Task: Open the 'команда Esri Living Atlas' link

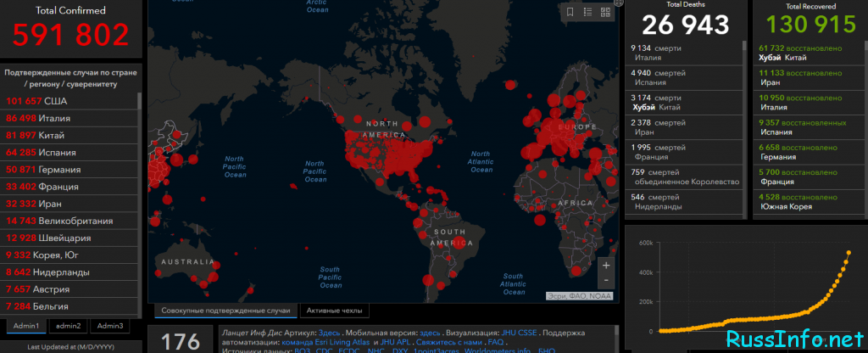Action: tap(326, 343)
